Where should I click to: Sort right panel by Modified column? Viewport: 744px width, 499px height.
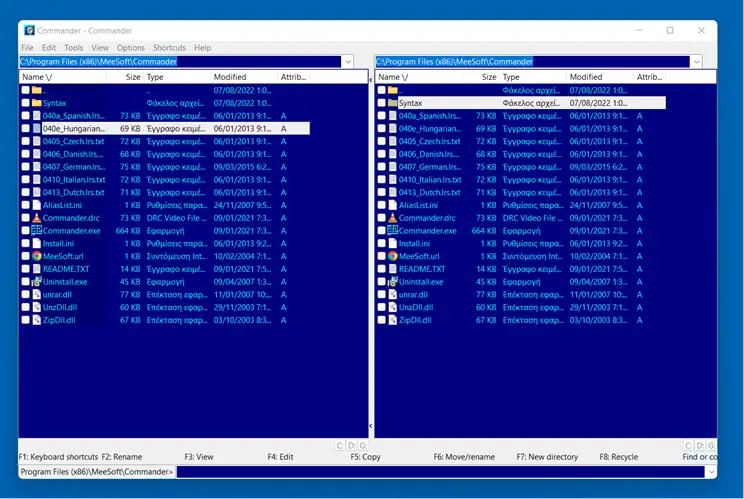(x=600, y=77)
